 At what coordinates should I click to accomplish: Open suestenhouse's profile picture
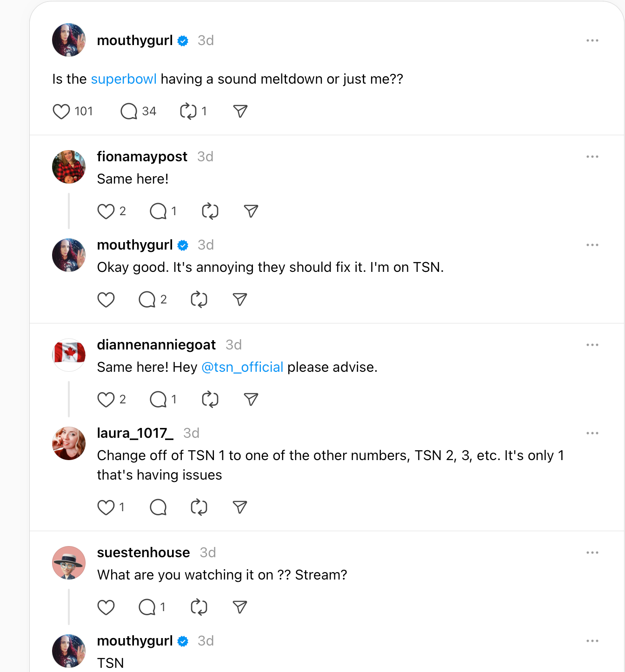pyautogui.click(x=69, y=563)
